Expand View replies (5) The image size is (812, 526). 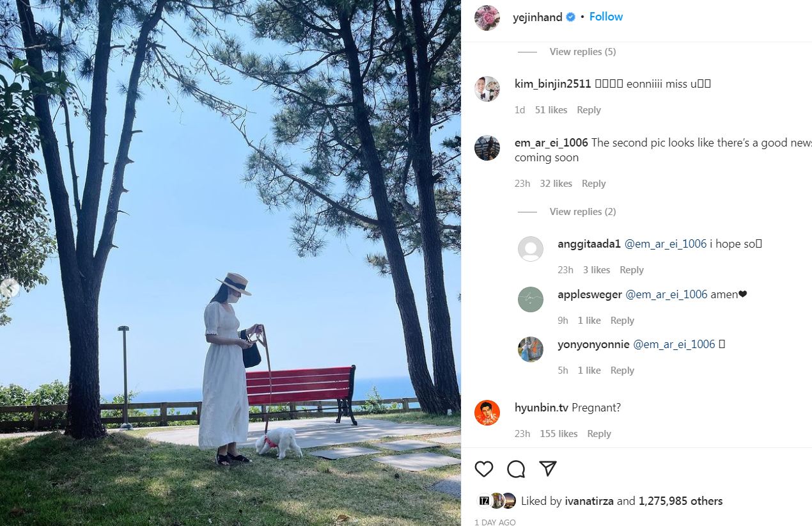pos(582,52)
